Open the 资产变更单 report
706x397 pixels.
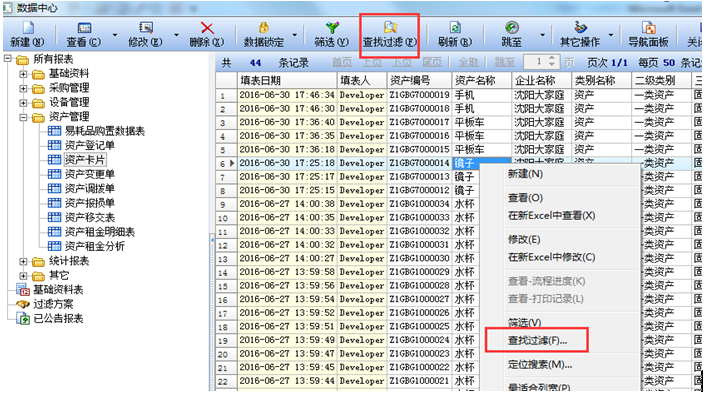[x=90, y=174]
